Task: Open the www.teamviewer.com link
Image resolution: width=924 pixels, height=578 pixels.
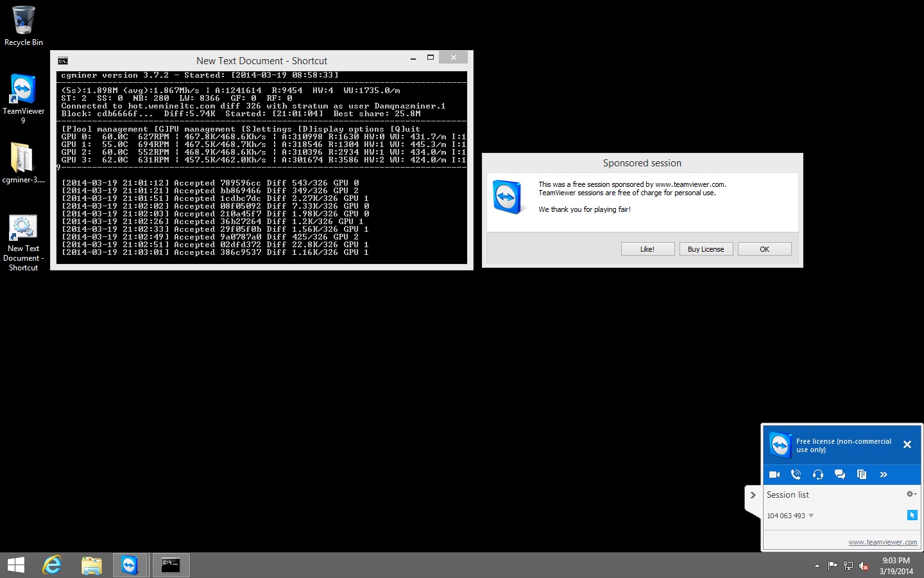Action: tap(883, 542)
